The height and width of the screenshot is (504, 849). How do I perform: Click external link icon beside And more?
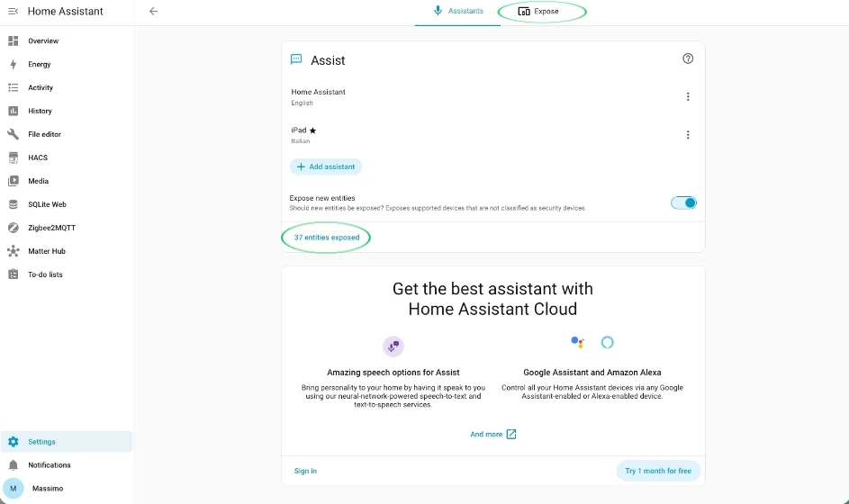511,434
